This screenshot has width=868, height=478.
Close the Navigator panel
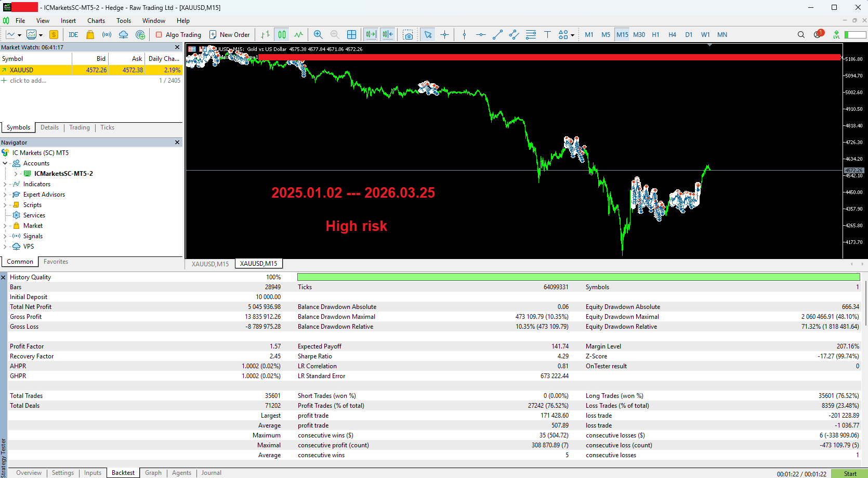pos(177,143)
